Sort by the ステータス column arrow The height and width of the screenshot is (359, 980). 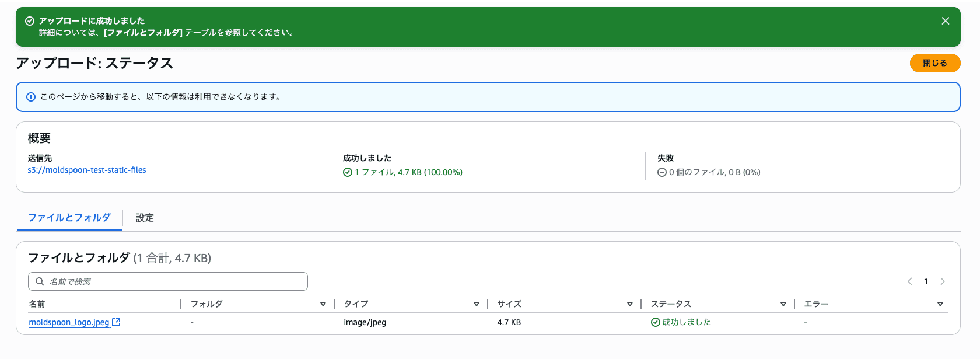click(x=783, y=304)
